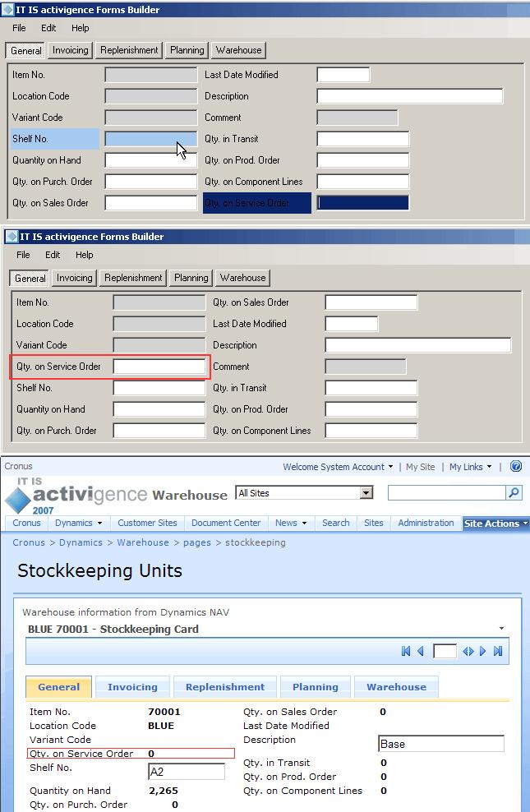Viewport: 530px width, 812px height.
Task: Open the Search navigation link
Action: point(336,523)
